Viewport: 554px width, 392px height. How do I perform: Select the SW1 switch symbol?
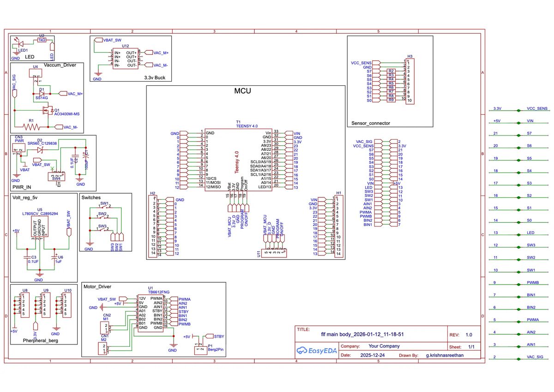click(x=105, y=206)
